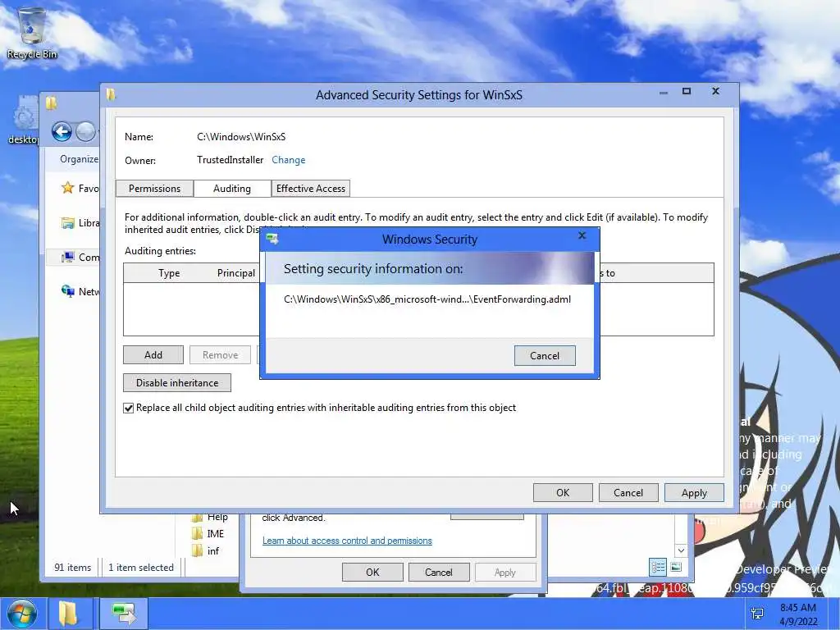The height and width of the screenshot is (630, 840).
Task: Click the Type column header
Action: point(169,272)
